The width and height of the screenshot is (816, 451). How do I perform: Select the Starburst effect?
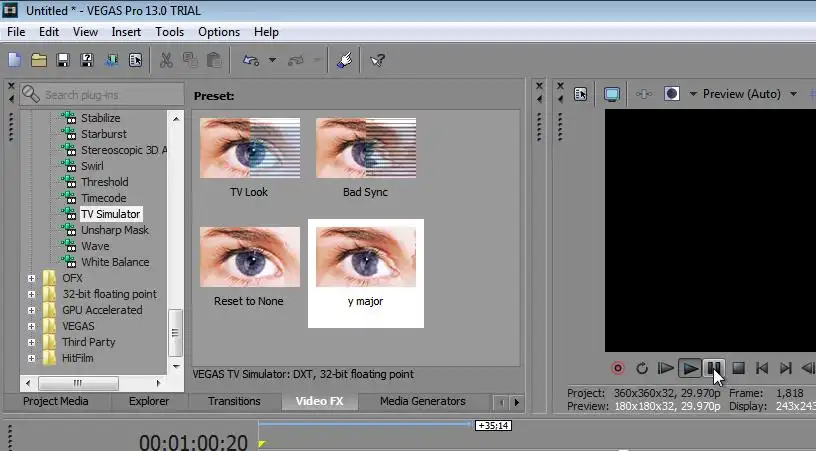[104, 134]
